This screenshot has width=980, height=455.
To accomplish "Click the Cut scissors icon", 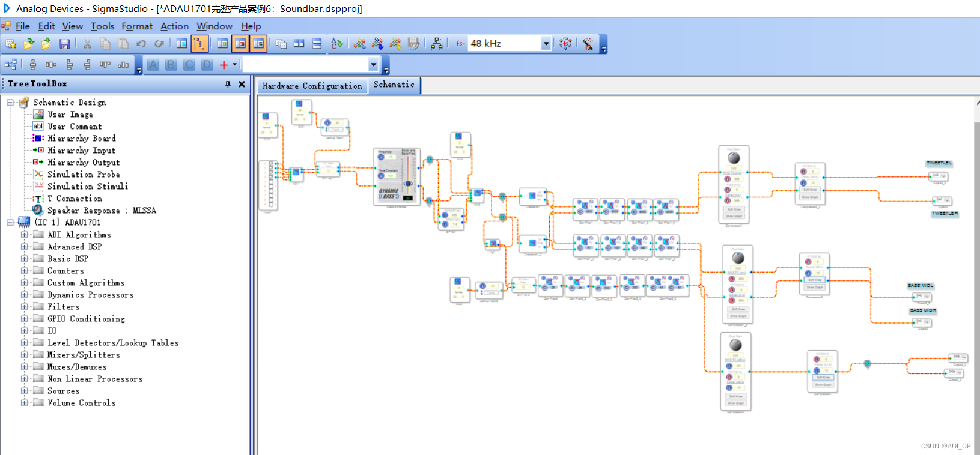I will point(87,44).
